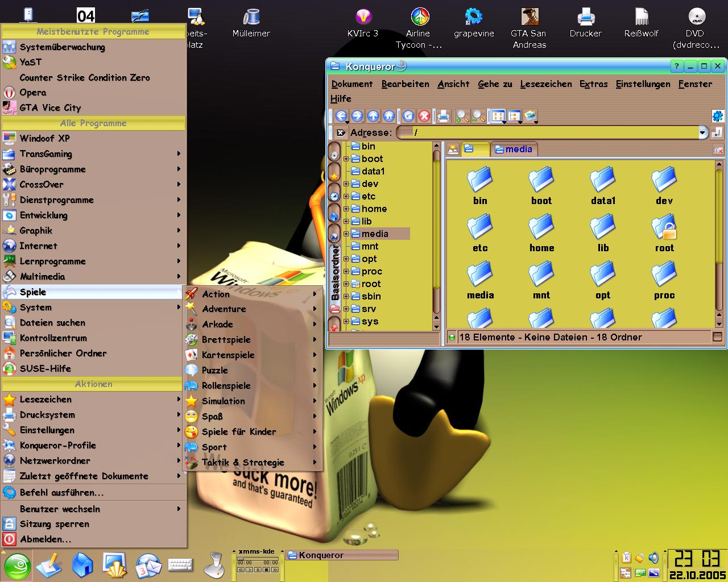Open the Lesezeichen menu
The image size is (728, 582).
tap(546, 84)
